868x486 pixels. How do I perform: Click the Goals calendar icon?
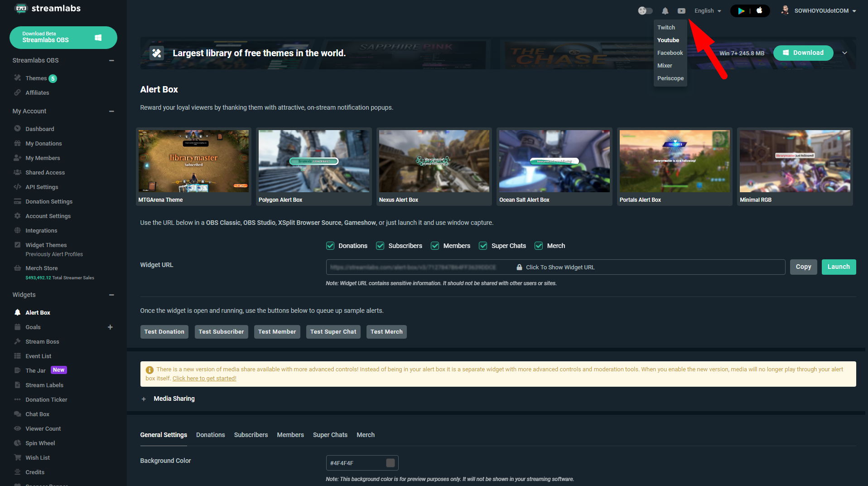click(17, 327)
